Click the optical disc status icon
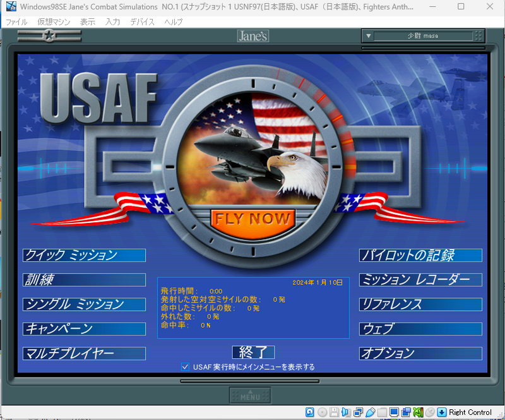 coord(322,412)
